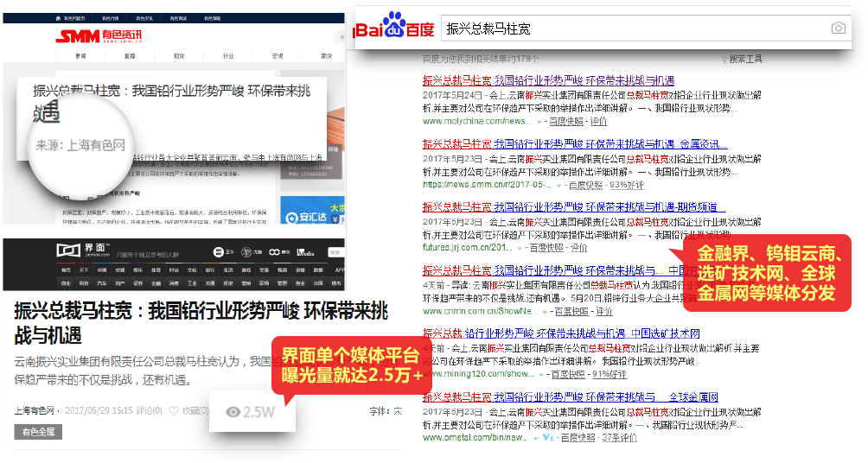This screenshot has height=463, width=868.
Task: Click the heart 收藏 favorite icon
Action: pos(174,411)
